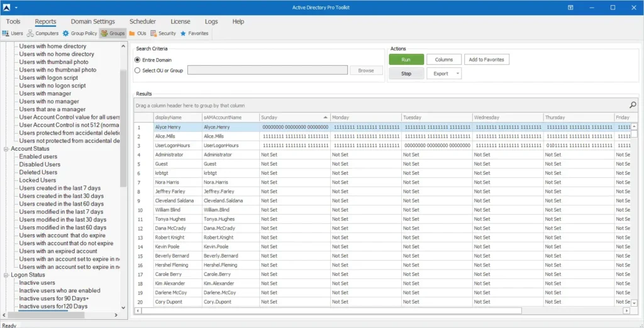Select 'Disabled Users' report in tree
Image resolution: width=644 pixels, height=328 pixels.
pyautogui.click(x=40, y=164)
